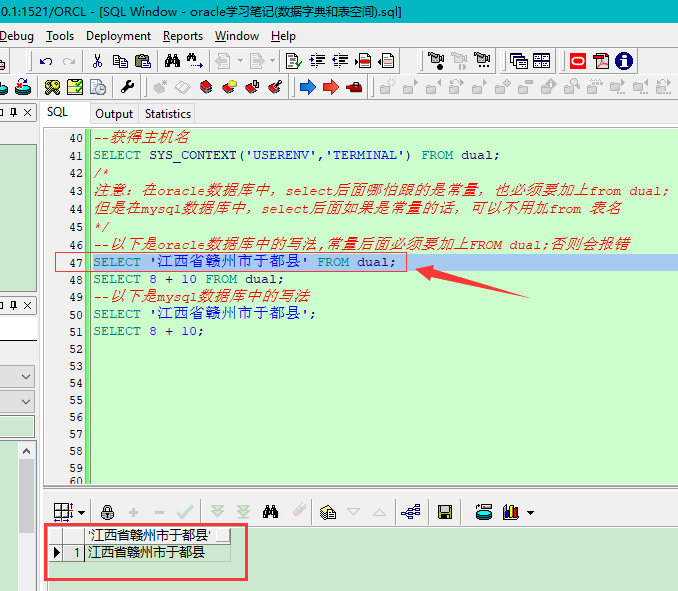Close the lower left panel
This screenshot has width=678, height=591.
[28, 306]
